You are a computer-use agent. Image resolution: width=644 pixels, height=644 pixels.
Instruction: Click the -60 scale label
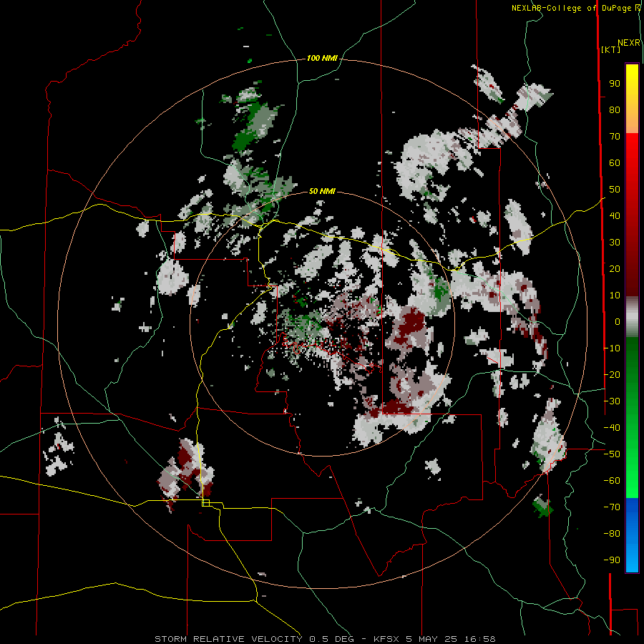point(612,481)
